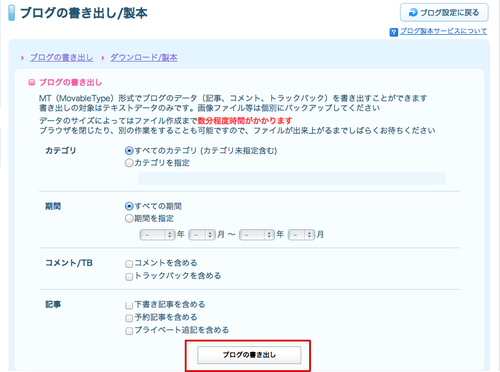Viewport: 500px width, 372px height.
Task: Open the start year dropdown
Action: coord(158,235)
